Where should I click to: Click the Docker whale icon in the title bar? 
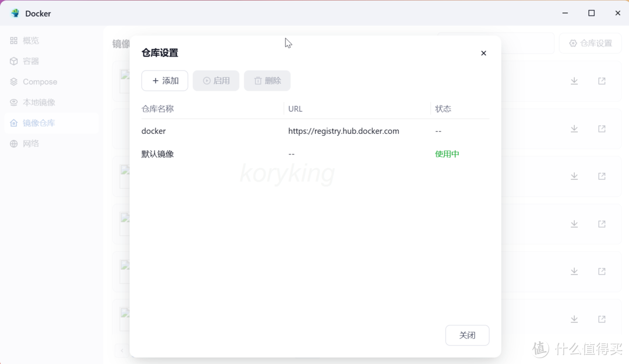(15, 13)
